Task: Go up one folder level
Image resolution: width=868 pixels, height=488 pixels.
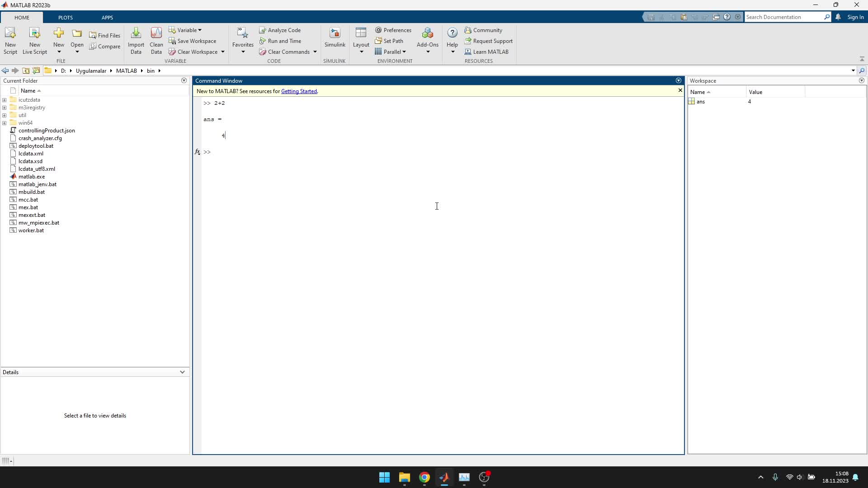Action: (x=26, y=70)
